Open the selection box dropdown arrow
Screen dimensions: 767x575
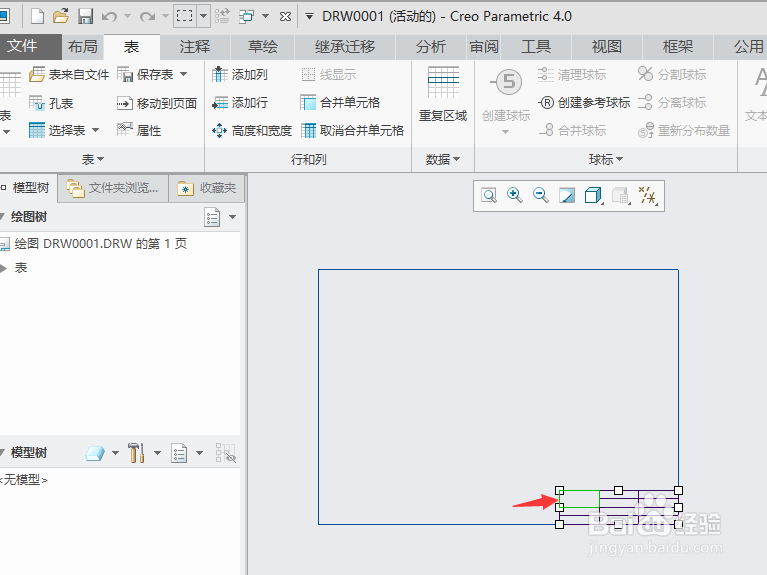tap(203, 16)
